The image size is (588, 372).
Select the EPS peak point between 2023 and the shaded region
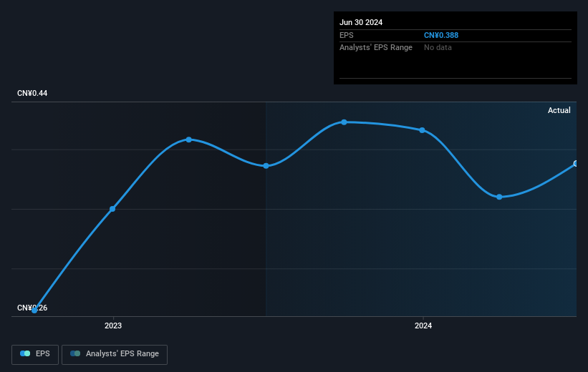[x=189, y=139]
